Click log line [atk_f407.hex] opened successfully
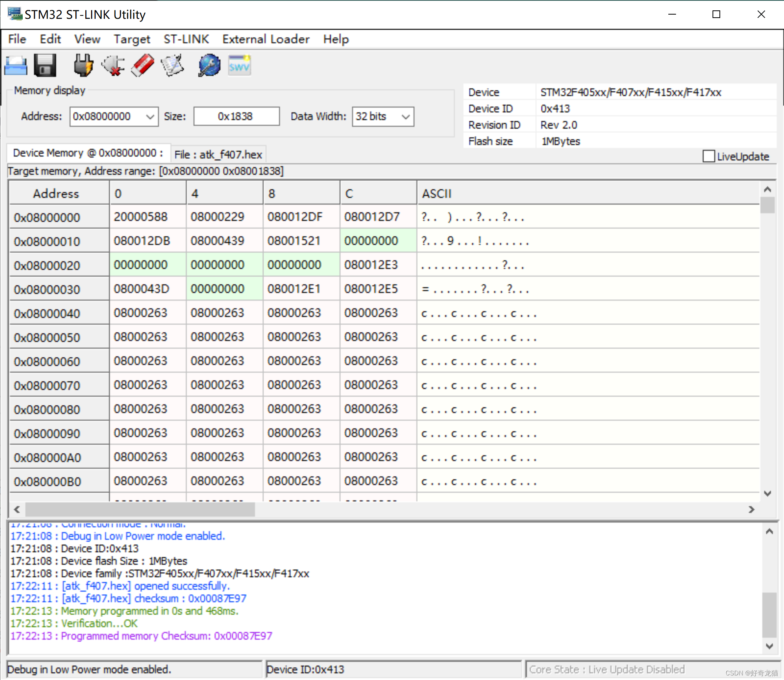The height and width of the screenshot is (680, 784). pyautogui.click(x=120, y=586)
